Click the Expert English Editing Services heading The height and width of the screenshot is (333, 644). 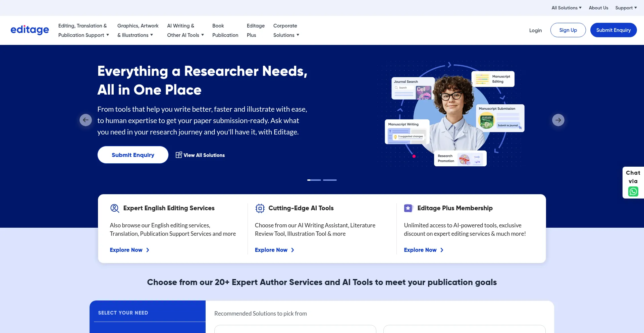click(x=169, y=208)
